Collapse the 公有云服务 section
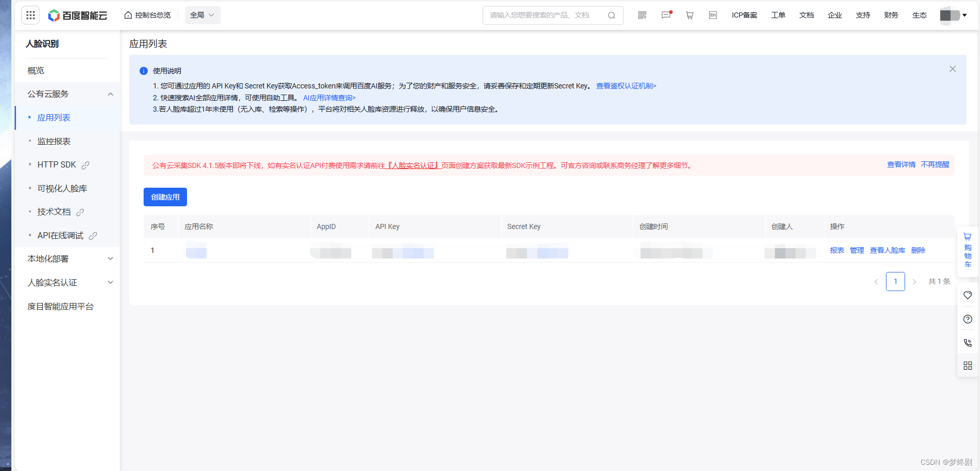The width and height of the screenshot is (980, 471). pyautogui.click(x=67, y=94)
